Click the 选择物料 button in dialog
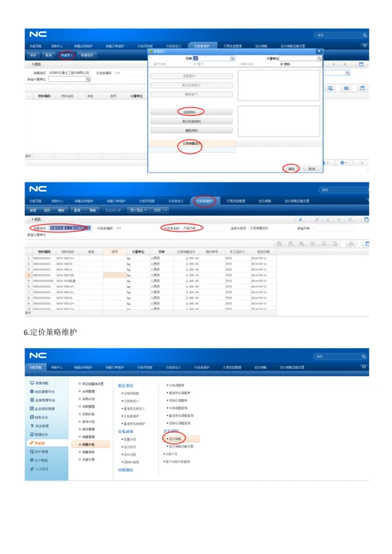 pos(191,112)
